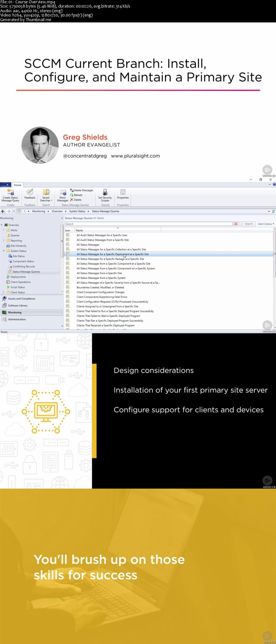Click the results list vertical scrollbar

click(x=275, y=255)
